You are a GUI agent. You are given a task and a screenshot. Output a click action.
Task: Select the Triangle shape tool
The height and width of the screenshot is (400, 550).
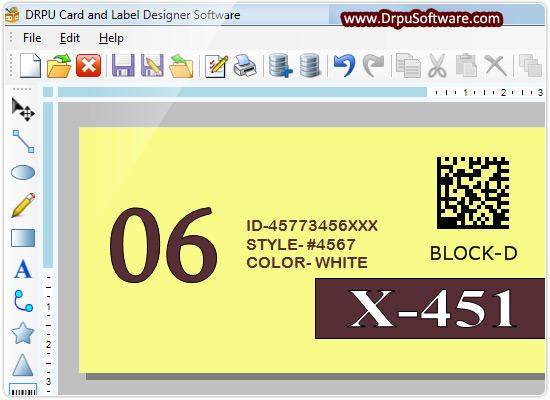pos(23,365)
